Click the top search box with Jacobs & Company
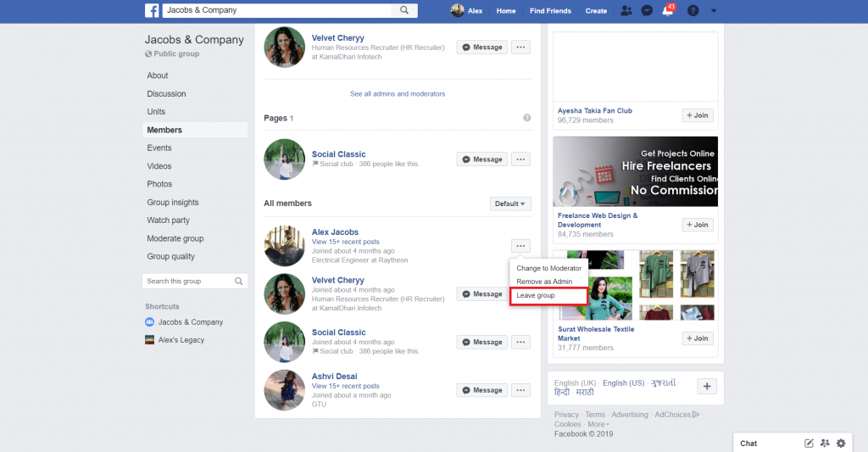This screenshot has width=868, height=452. coord(277,10)
